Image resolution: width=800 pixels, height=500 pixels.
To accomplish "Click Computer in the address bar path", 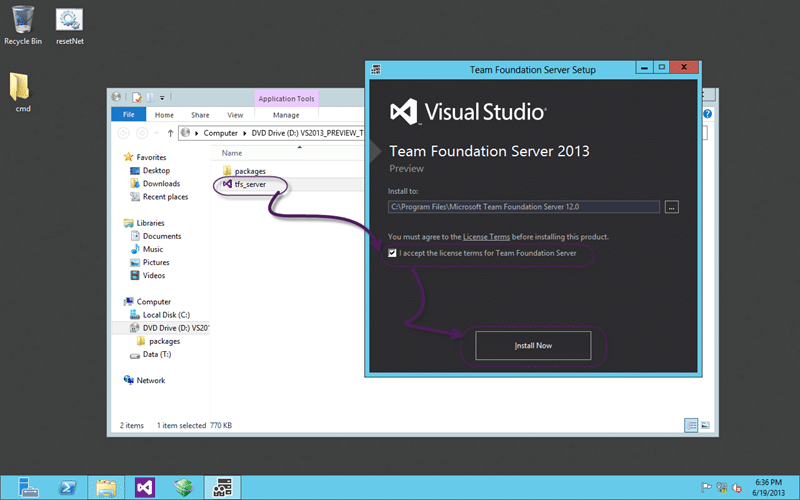I will tap(220, 133).
